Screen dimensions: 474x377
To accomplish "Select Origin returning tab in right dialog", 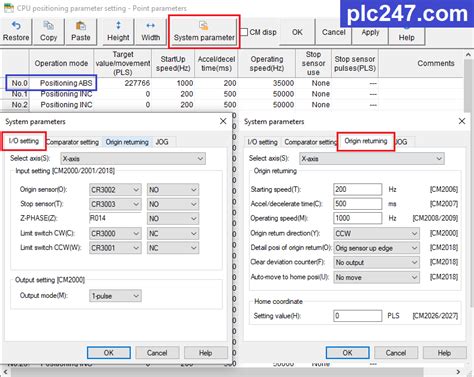I will (x=366, y=141).
